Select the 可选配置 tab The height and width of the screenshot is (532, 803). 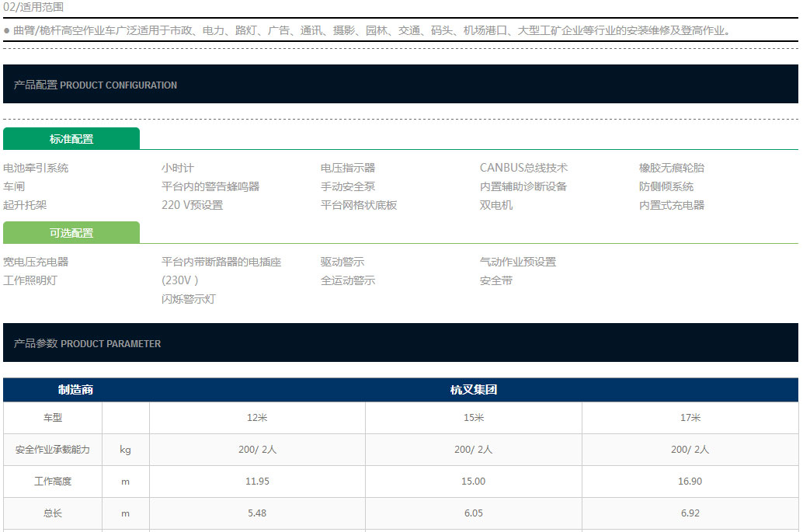(x=71, y=233)
